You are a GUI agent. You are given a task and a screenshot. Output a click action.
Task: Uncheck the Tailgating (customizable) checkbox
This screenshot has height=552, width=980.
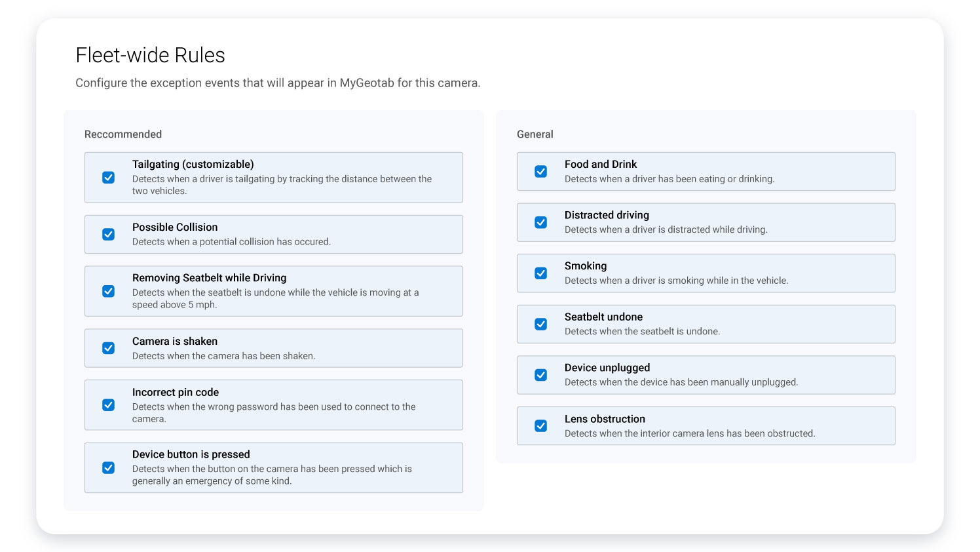(x=109, y=178)
